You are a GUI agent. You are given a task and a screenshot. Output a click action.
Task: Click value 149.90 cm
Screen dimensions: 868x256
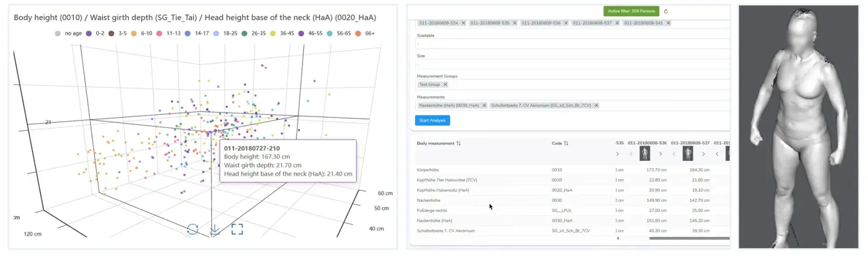(x=656, y=200)
